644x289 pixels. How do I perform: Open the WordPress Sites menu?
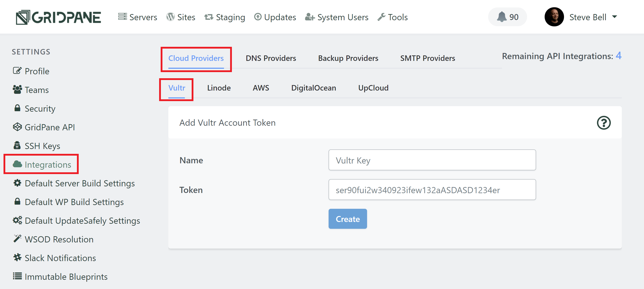click(180, 17)
